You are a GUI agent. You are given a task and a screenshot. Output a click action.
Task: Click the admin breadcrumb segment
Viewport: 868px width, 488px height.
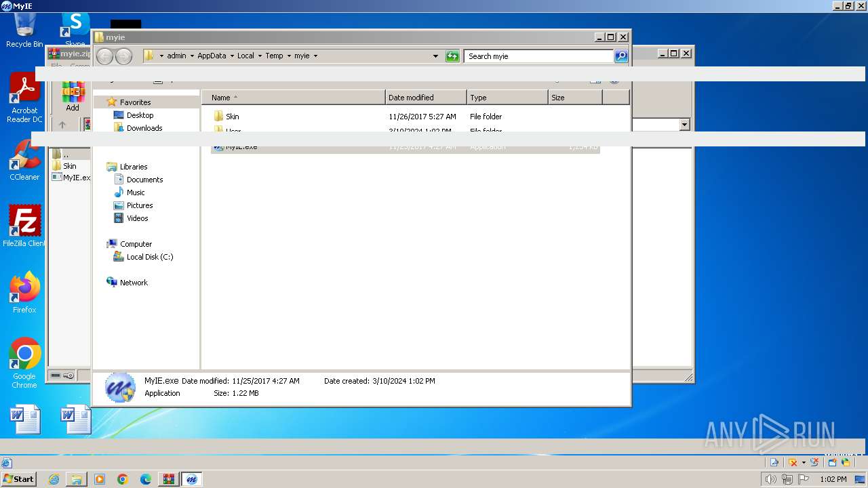tap(176, 56)
